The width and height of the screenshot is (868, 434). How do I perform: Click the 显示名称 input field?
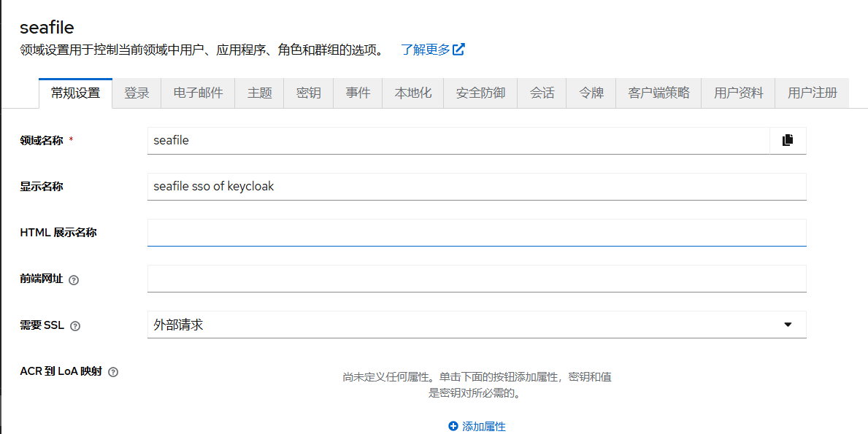477,186
